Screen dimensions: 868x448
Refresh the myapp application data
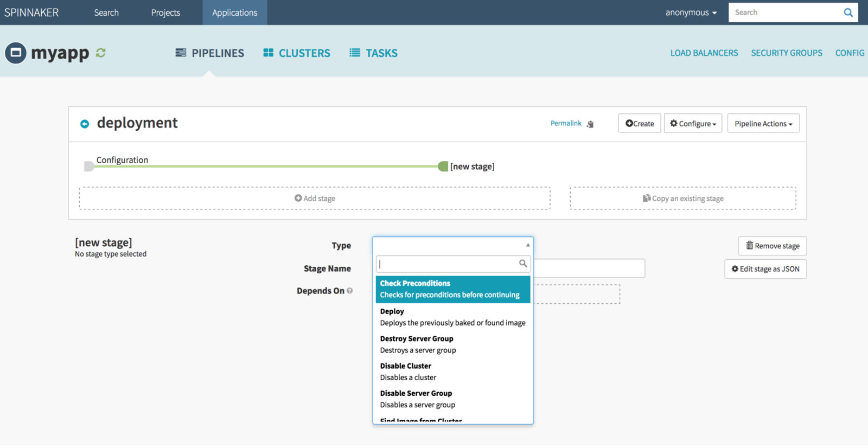tap(101, 53)
